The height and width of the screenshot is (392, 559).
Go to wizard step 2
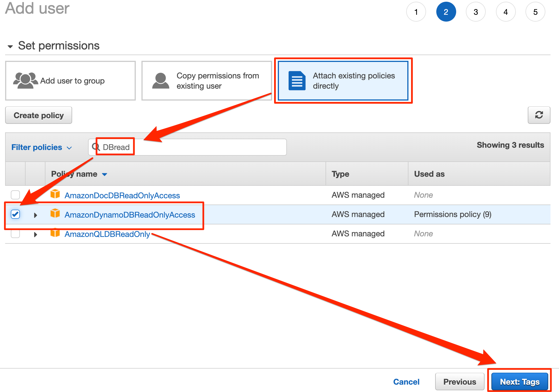[446, 12]
